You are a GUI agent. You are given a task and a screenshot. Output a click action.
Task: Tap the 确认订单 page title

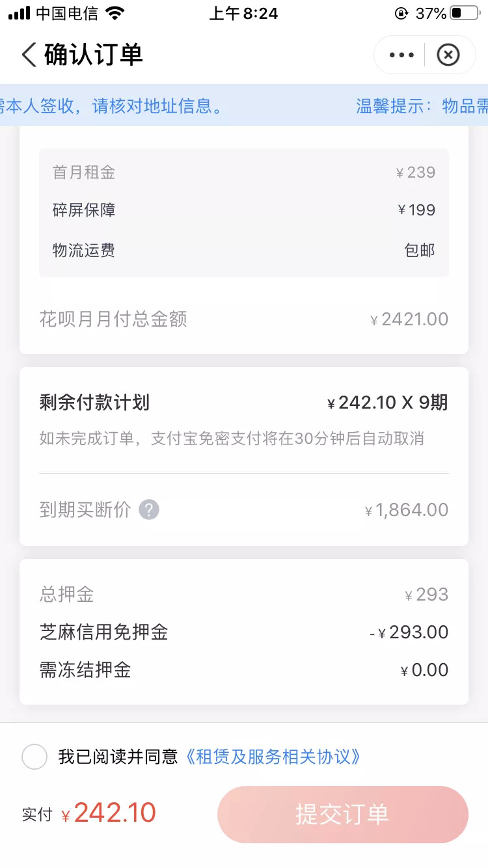(x=93, y=55)
